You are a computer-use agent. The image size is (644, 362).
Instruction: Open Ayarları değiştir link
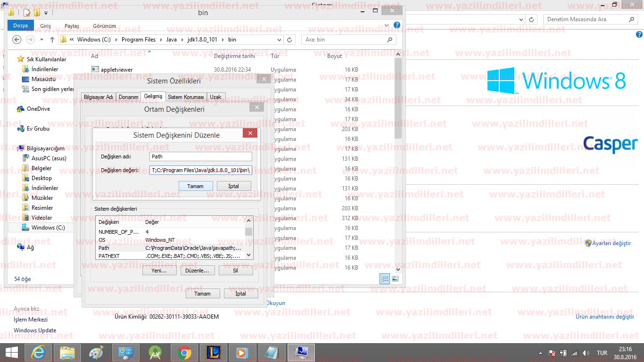611,243
